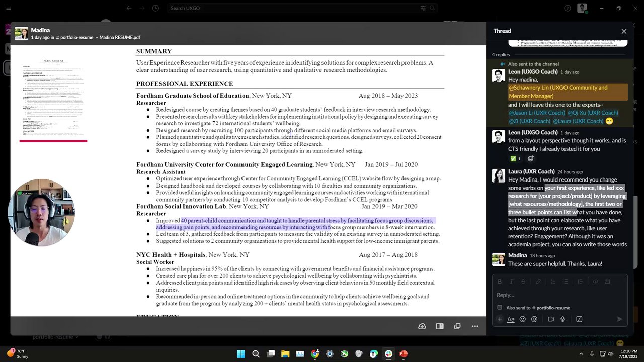644x362 pixels.
Task: Expand hidden system tray icons
Action: (581, 354)
